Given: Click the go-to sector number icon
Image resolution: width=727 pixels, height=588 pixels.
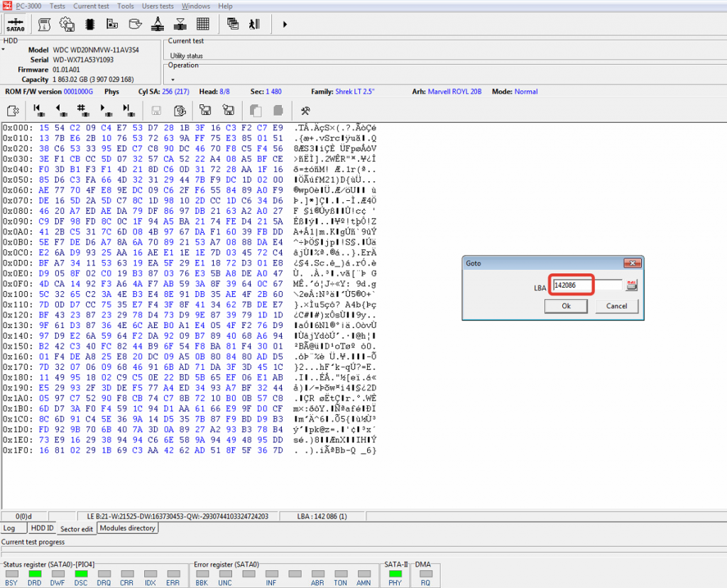Looking at the screenshot, I should [83, 110].
